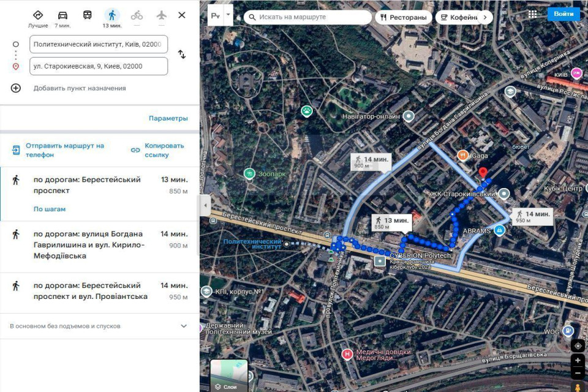Open the Параметры route options
The height and width of the screenshot is (392, 588).
(168, 118)
